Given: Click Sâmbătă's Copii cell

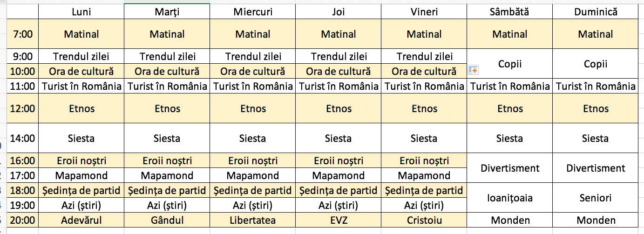Looking at the screenshot, I should [510, 64].
